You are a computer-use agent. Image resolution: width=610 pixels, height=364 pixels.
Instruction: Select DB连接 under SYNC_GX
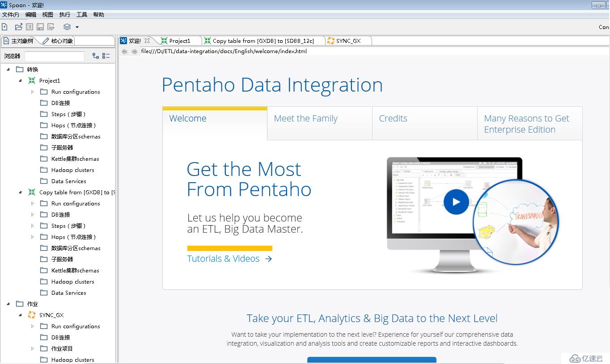[x=61, y=337]
